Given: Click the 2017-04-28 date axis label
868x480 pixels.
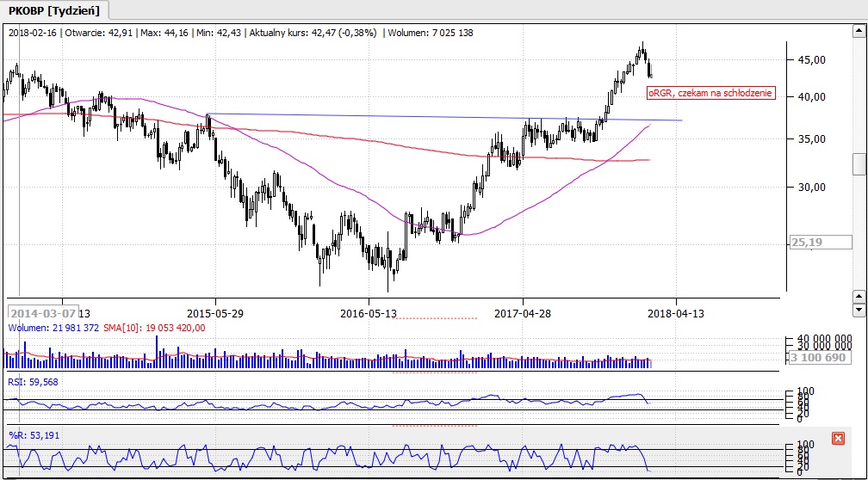Looking at the screenshot, I should [x=523, y=313].
